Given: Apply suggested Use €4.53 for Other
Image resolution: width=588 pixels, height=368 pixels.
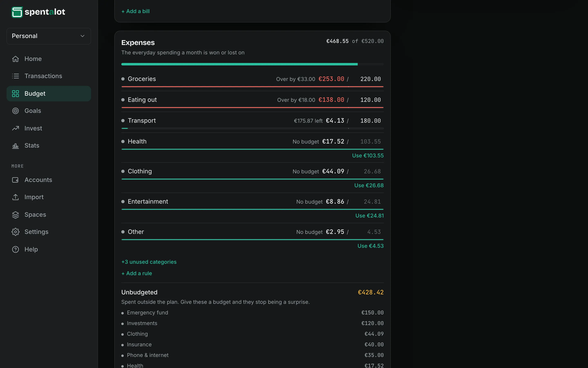Looking at the screenshot, I should [x=371, y=246].
